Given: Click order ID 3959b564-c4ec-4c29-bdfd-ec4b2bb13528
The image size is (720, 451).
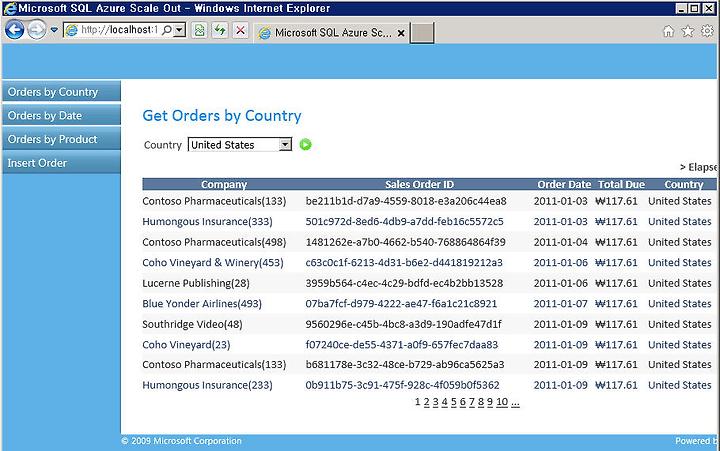Looking at the screenshot, I should (405, 283).
